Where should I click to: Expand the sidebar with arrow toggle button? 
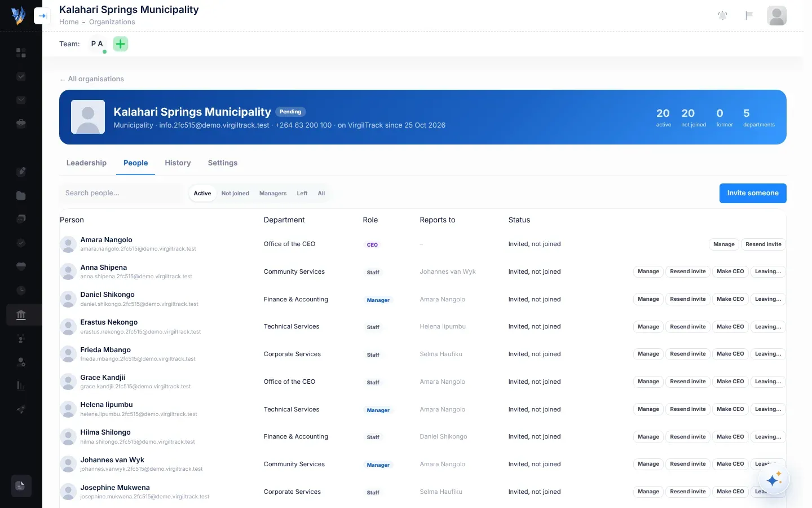42,16
